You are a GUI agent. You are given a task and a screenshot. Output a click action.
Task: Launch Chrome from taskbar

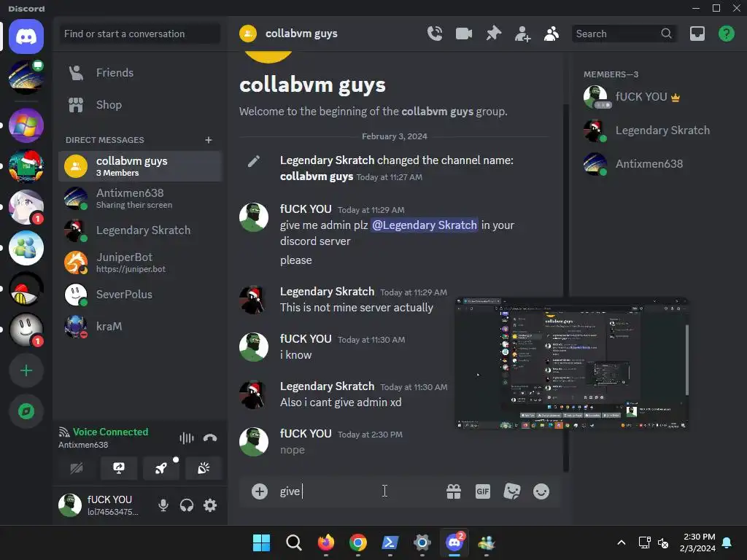[x=357, y=542]
